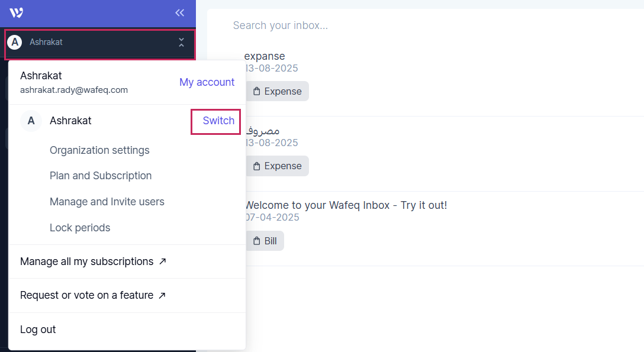Collapse the sidebar using the double-chevron icon
The height and width of the screenshot is (352, 644).
click(x=179, y=12)
